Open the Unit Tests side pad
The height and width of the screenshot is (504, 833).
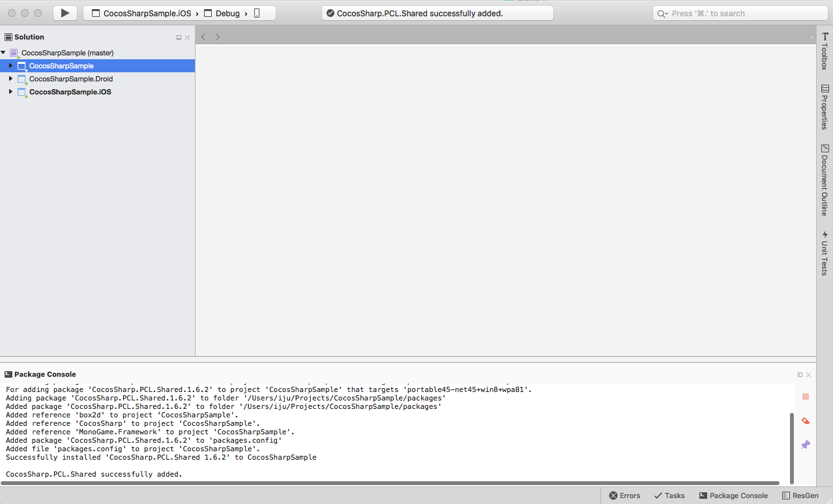click(825, 253)
